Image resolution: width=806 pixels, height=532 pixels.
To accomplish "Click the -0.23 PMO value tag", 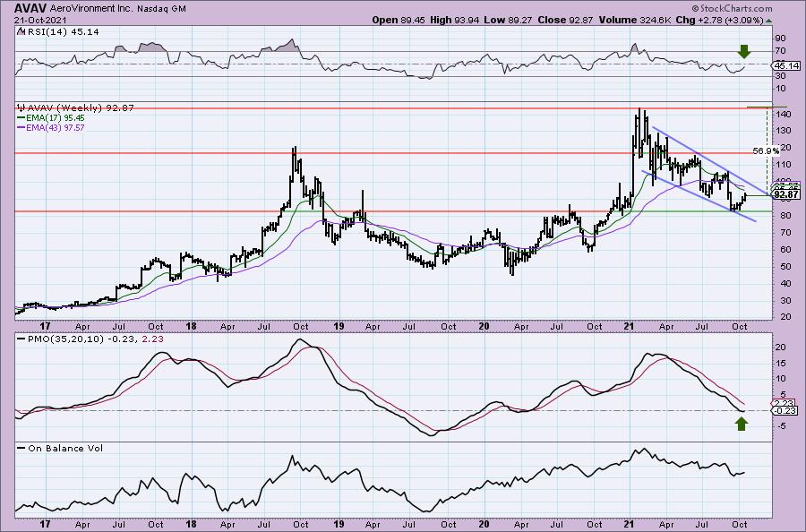I will click(785, 410).
